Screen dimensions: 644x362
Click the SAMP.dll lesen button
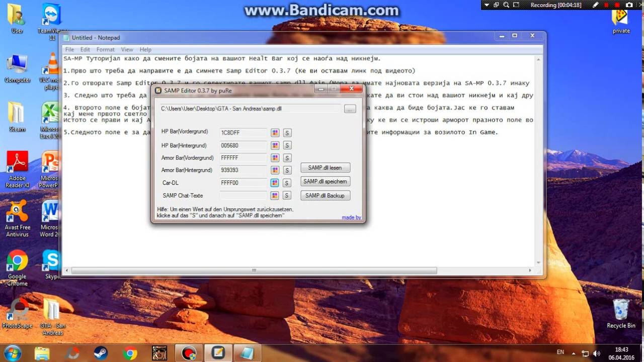[325, 168]
